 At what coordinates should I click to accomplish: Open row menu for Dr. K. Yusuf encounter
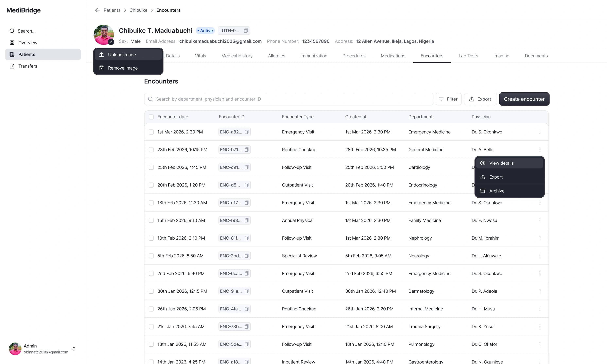pyautogui.click(x=540, y=326)
